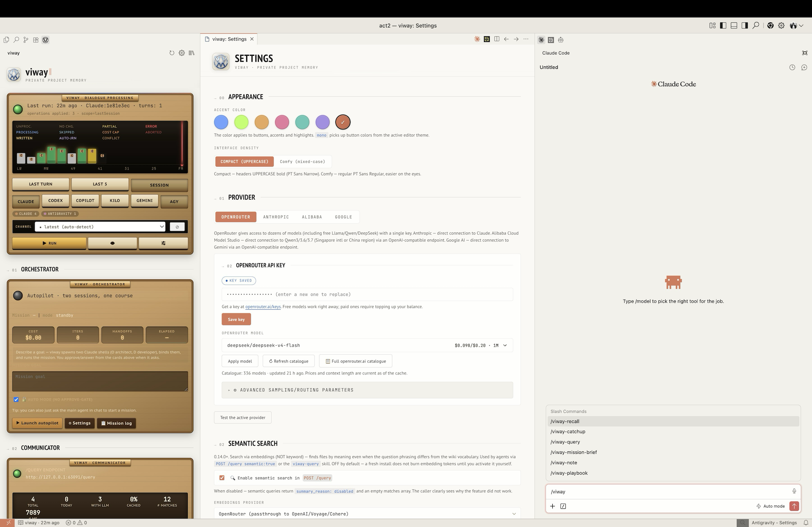The height and width of the screenshot is (527, 812).
Task: Toggle the bottom panel from the title bar
Action: pyautogui.click(x=734, y=25)
